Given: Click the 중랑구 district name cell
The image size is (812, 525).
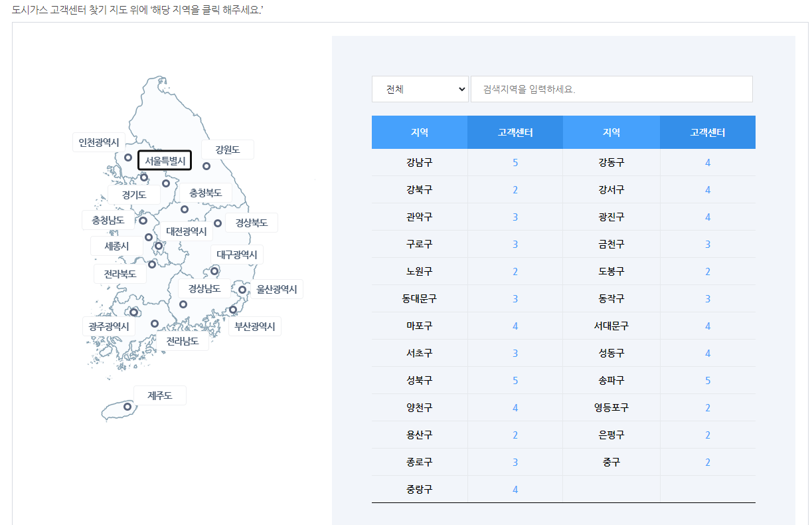Looking at the screenshot, I should (420, 489).
